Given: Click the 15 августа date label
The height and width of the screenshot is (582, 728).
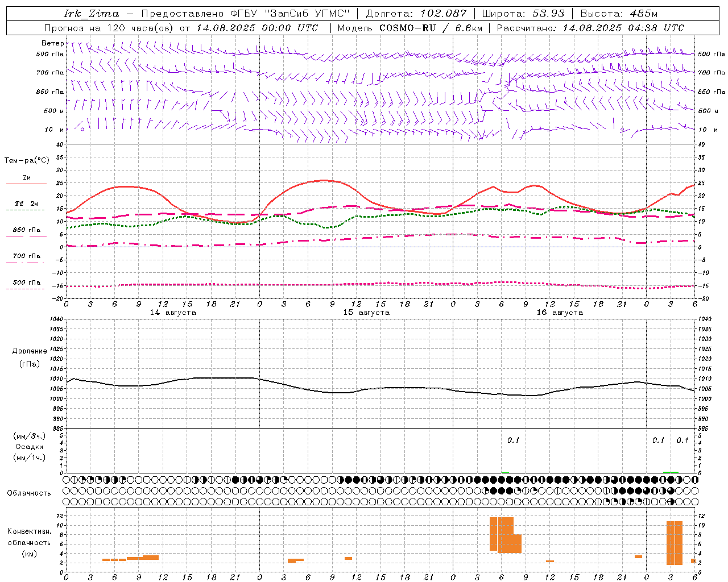Looking at the screenshot, I should pyautogui.click(x=366, y=313).
